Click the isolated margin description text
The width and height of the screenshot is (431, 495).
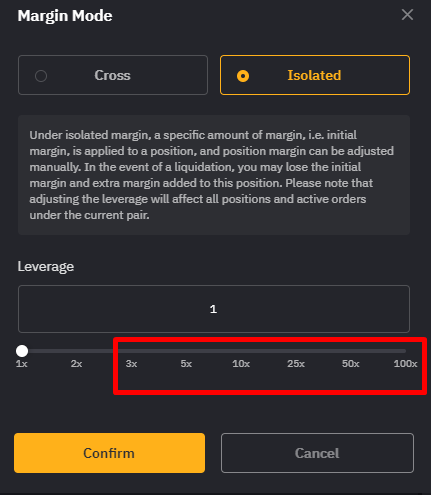click(x=212, y=175)
